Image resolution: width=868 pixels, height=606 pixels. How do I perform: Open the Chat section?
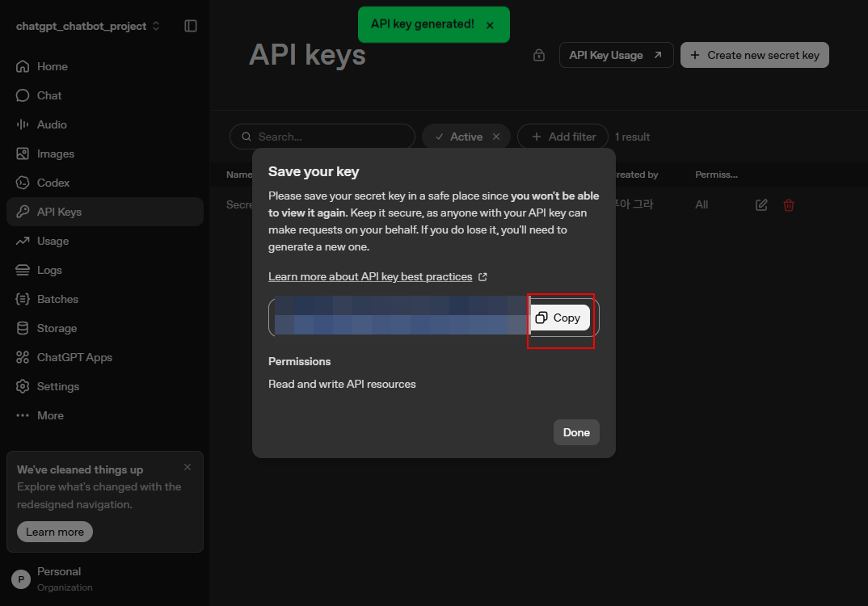[104, 95]
